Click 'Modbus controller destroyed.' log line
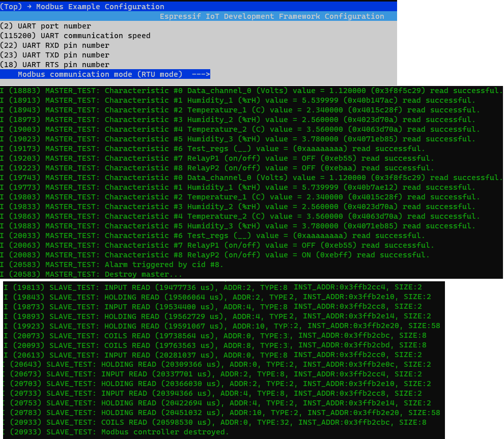 point(116,432)
